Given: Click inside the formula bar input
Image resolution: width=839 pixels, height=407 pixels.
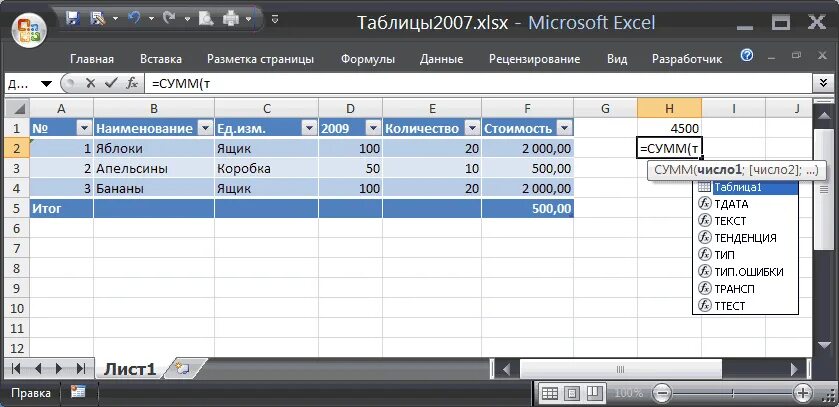Looking at the screenshot, I should pos(476,83).
